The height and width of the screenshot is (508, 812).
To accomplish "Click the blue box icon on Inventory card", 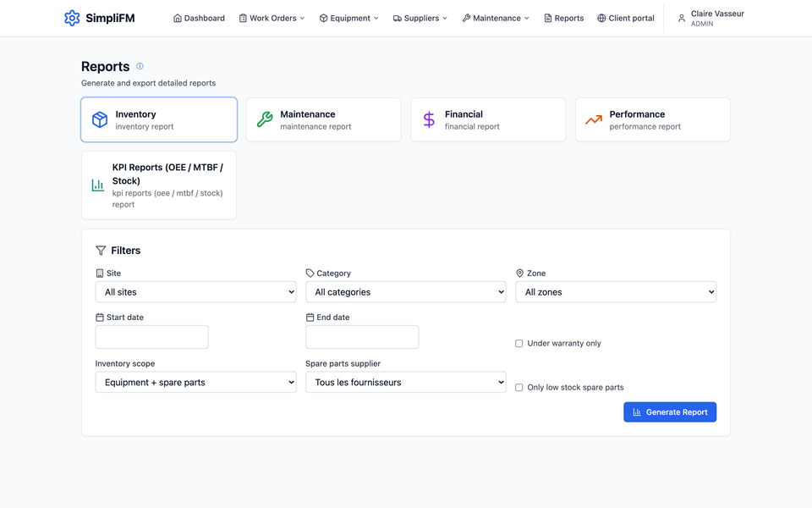I will click(100, 119).
